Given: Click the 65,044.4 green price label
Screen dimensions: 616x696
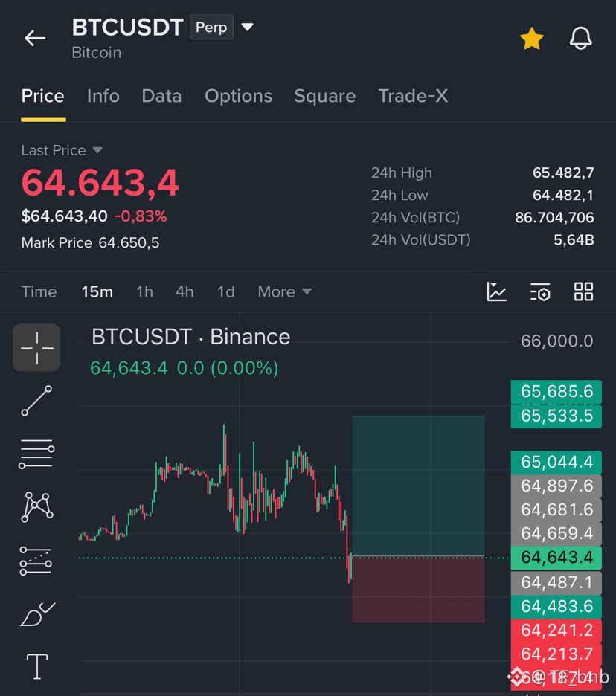Looking at the screenshot, I should [x=556, y=462].
